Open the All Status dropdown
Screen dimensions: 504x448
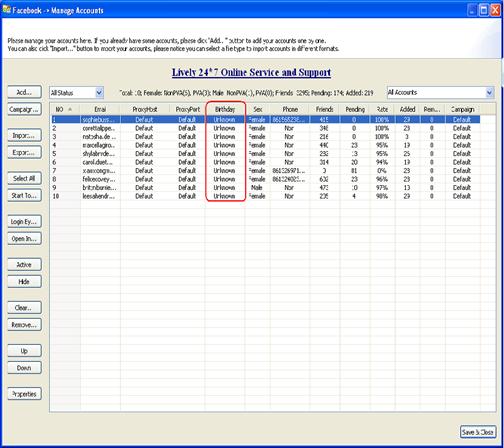click(x=77, y=93)
